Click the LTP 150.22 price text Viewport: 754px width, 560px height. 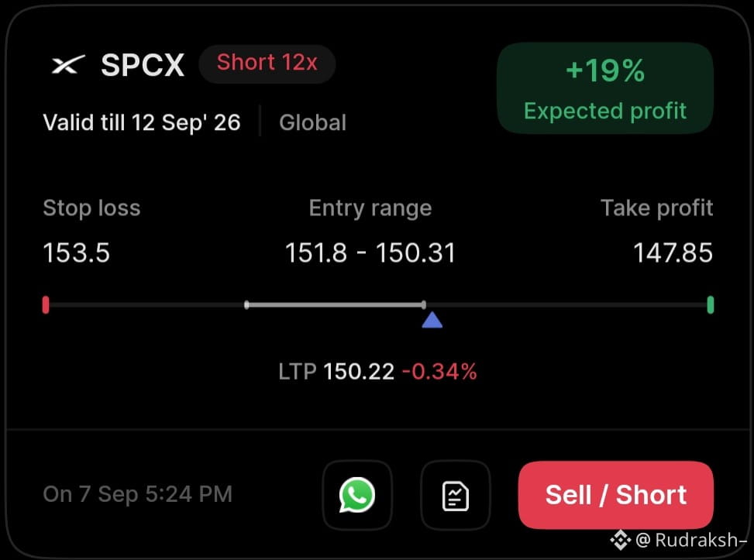336,372
